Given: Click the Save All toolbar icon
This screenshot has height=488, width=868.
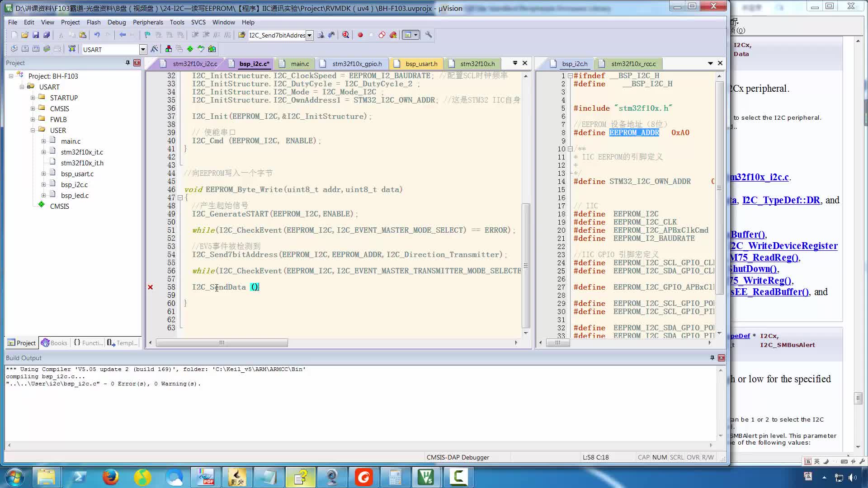Looking at the screenshot, I should pyautogui.click(x=47, y=35).
